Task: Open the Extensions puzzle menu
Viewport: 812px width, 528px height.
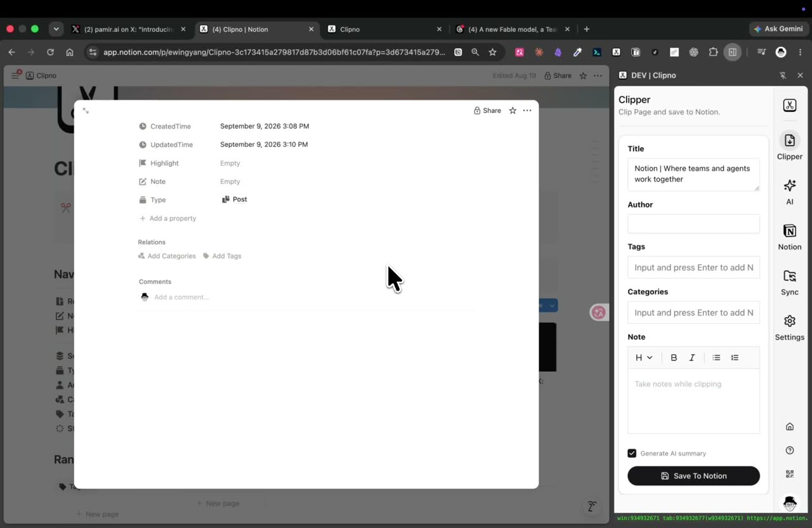Action: tap(713, 52)
